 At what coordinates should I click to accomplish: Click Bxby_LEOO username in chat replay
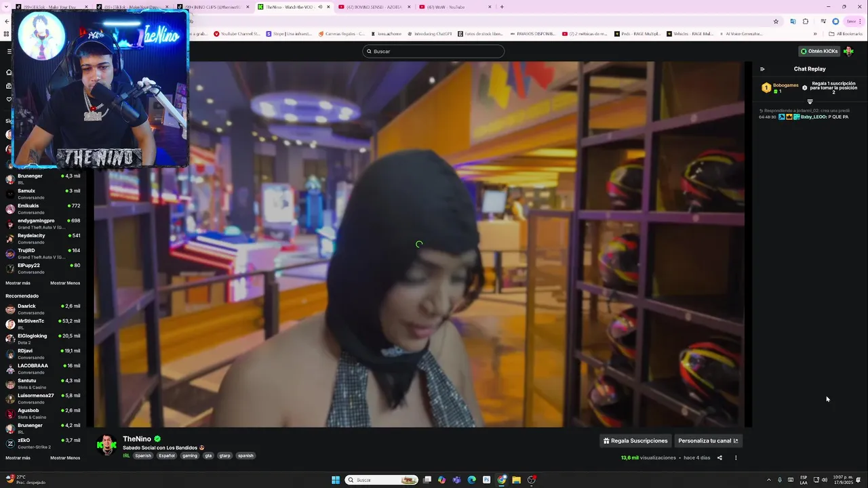click(813, 117)
